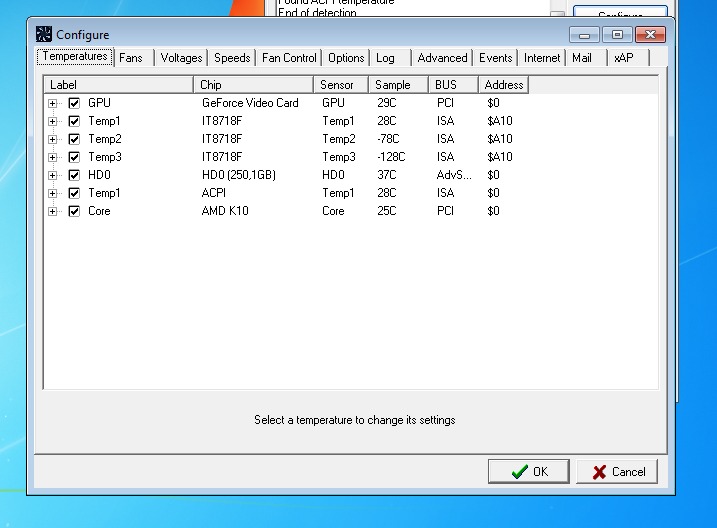The width and height of the screenshot is (717, 528).
Task: Expand the GPU tree row
Action: point(53,103)
